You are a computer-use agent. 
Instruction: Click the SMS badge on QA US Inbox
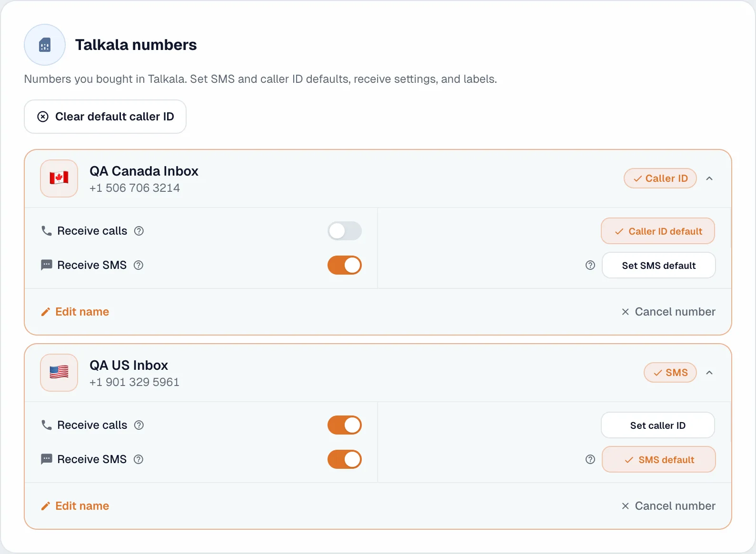pos(670,373)
